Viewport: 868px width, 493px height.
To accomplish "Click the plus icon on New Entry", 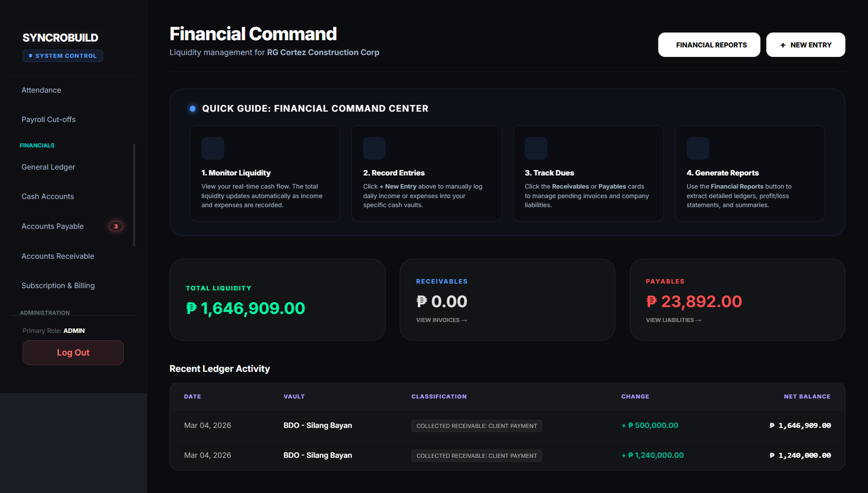I will pos(783,45).
